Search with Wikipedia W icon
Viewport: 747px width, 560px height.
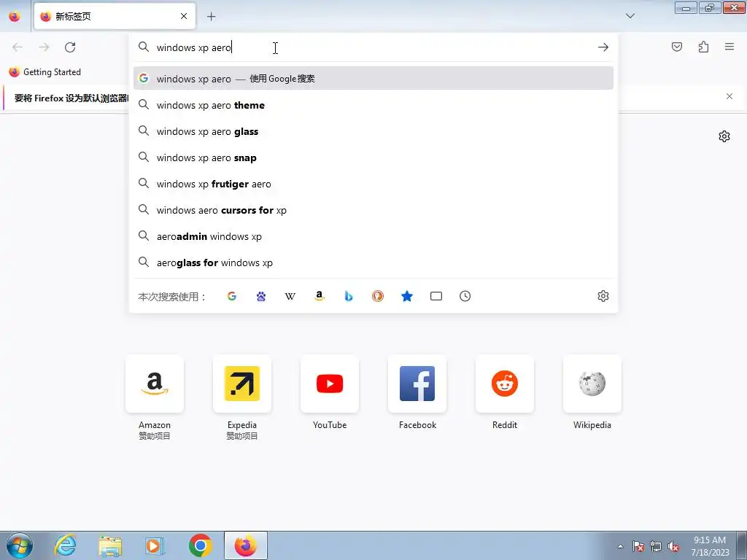coord(290,296)
